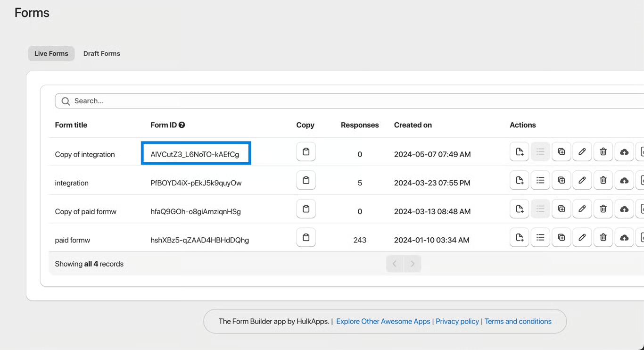Switch to the Draft Forms tab
Viewport: 644px width, 350px height.
[102, 54]
